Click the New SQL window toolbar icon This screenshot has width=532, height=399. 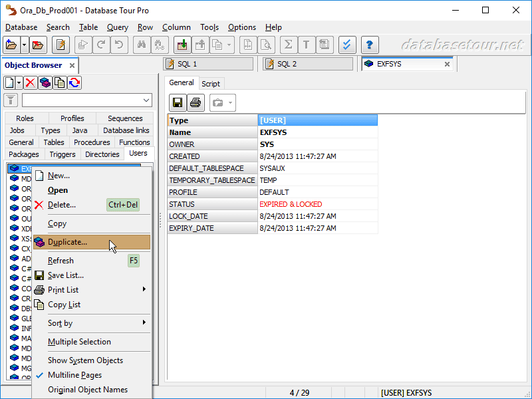[61, 45]
